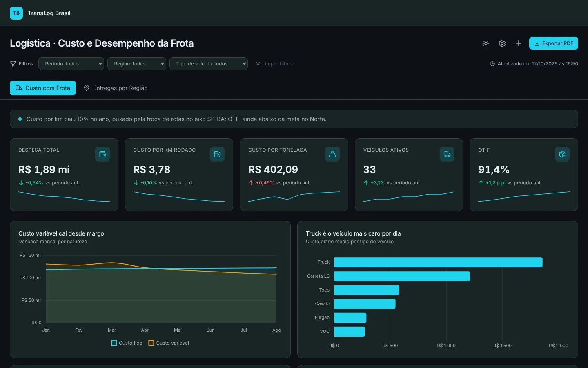Click the down arrow on Custo por KM trend

pyautogui.click(x=136, y=183)
